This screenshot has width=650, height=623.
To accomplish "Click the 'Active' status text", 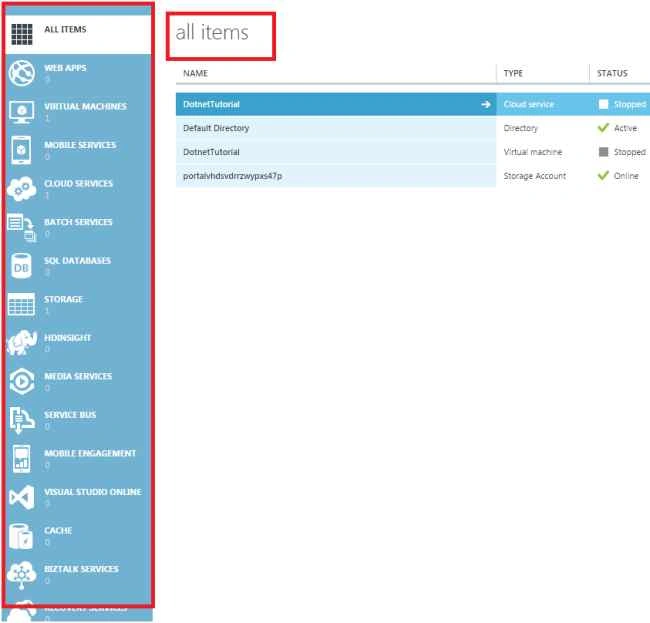I will 625,128.
